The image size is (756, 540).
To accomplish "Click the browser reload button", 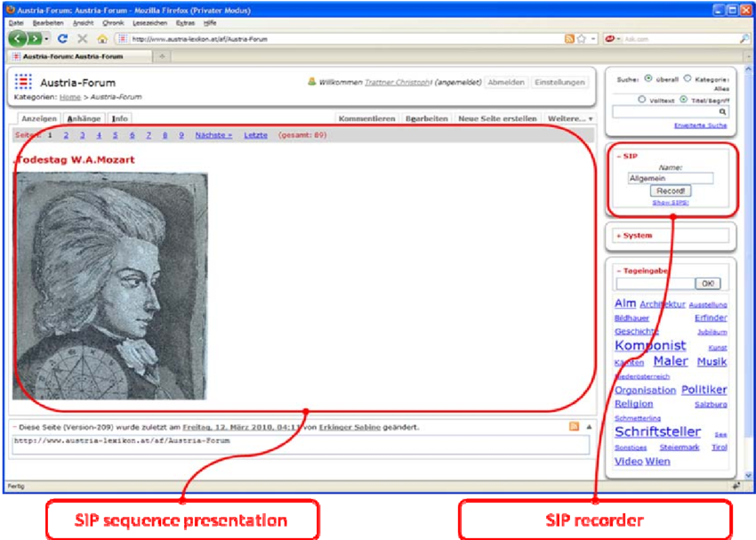I will point(62,39).
